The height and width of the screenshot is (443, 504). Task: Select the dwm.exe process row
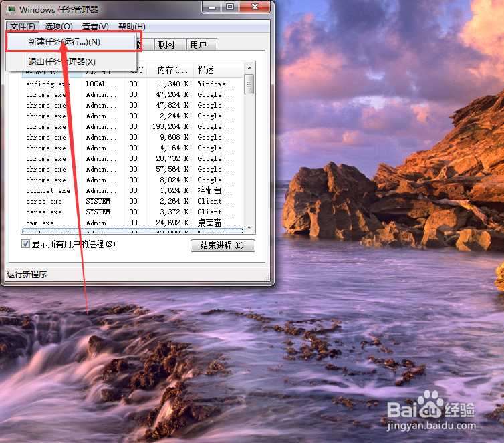[x=132, y=223]
